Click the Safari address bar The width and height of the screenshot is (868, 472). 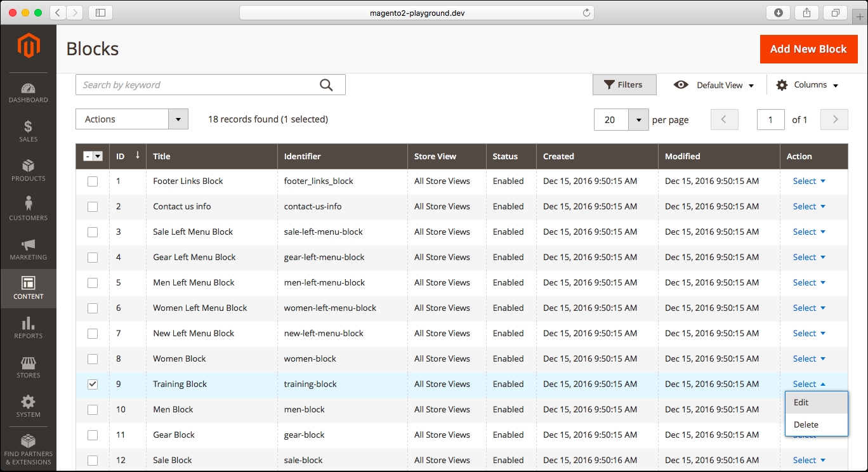pyautogui.click(x=417, y=13)
